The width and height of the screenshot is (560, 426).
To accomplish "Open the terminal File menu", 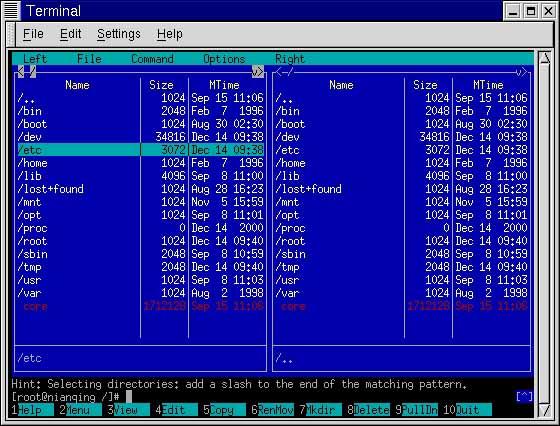I will (33, 34).
